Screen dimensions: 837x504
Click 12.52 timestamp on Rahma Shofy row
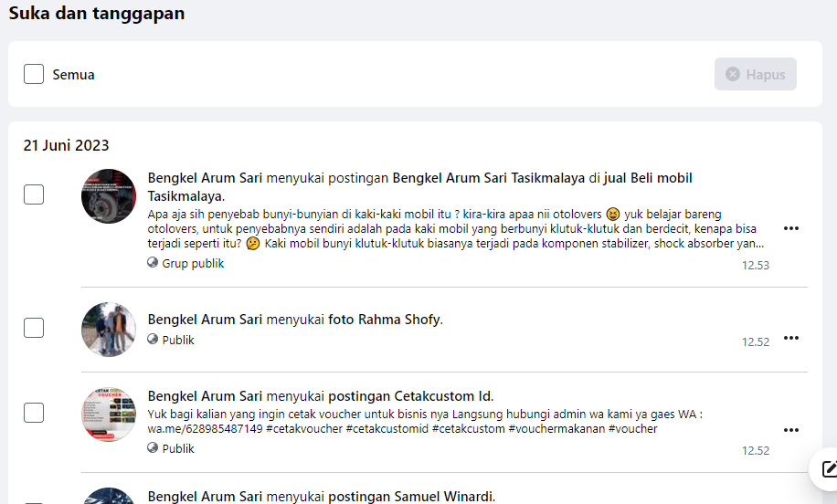coord(756,341)
